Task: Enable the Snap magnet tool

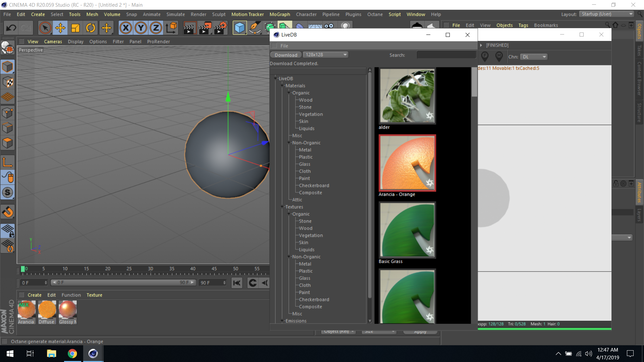Action: click(x=7, y=212)
